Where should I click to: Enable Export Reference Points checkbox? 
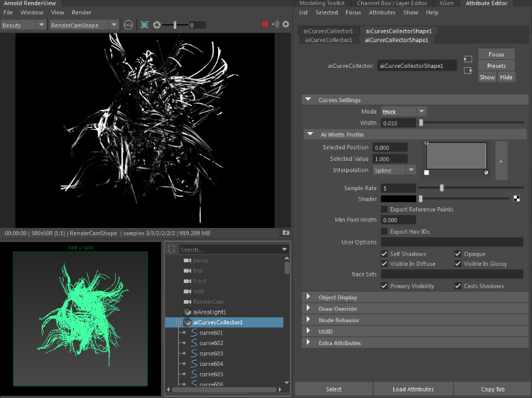[385, 209]
